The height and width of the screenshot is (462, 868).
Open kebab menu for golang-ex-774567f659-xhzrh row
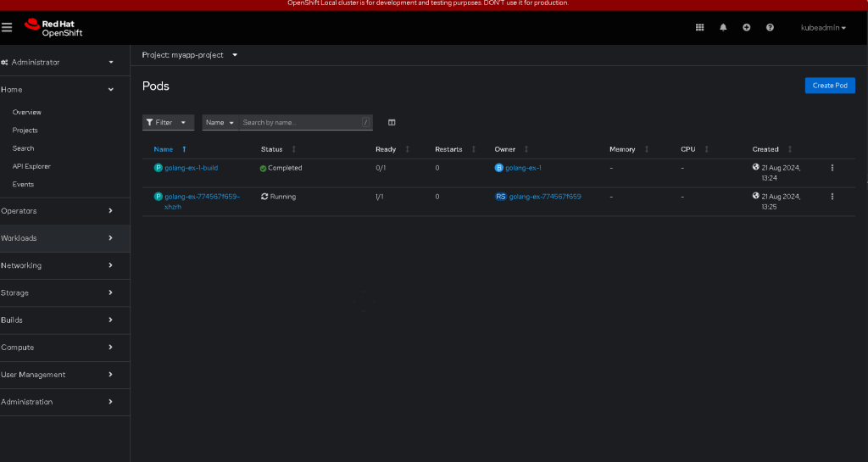[832, 197]
